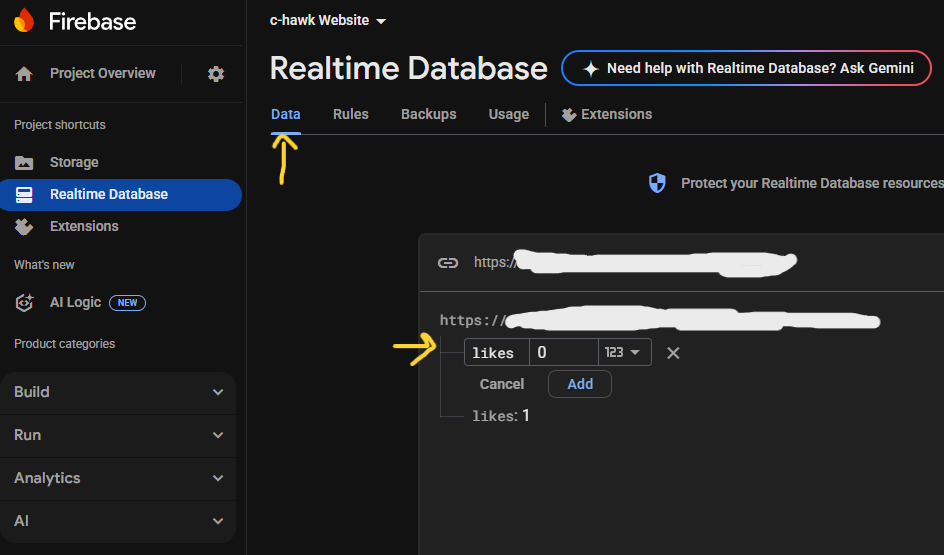Open the c-hawk Website project dropdown

point(328,20)
